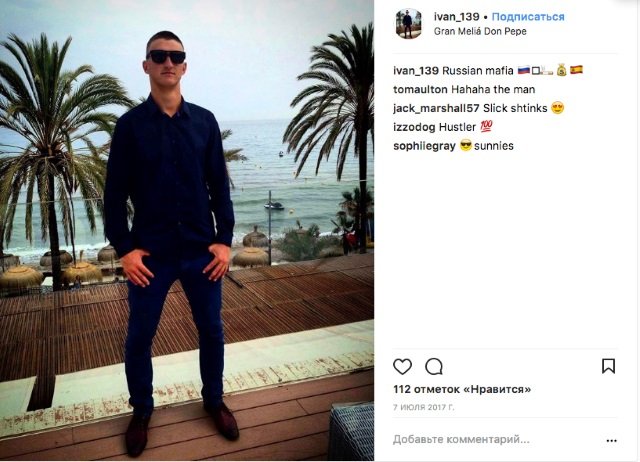Click the heart-eyes emoji in comment
640x462 pixels.
click(x=557, y=108)
